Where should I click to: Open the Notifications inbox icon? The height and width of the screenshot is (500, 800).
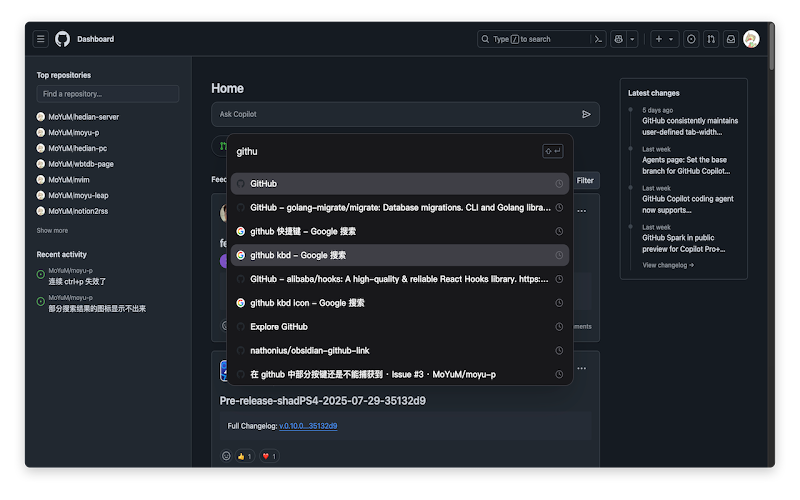tap(731, 39)
